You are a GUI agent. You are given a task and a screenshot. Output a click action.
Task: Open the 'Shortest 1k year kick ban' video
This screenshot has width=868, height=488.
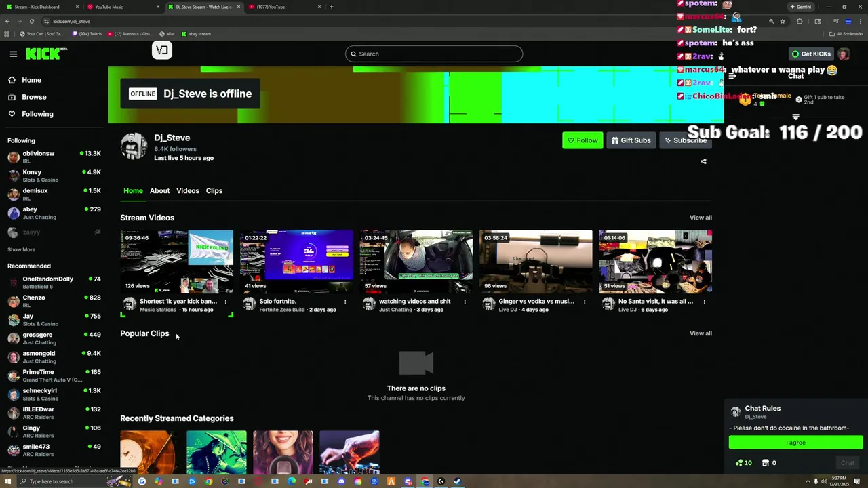[177, 262]
